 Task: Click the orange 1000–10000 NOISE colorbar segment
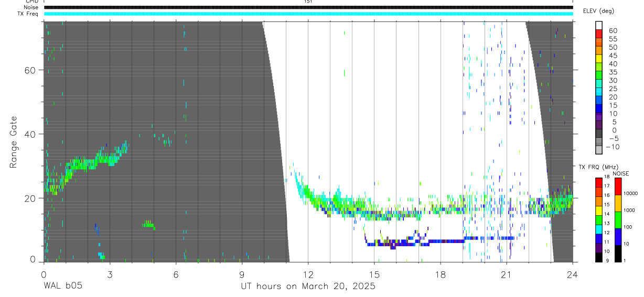(618, 202)
